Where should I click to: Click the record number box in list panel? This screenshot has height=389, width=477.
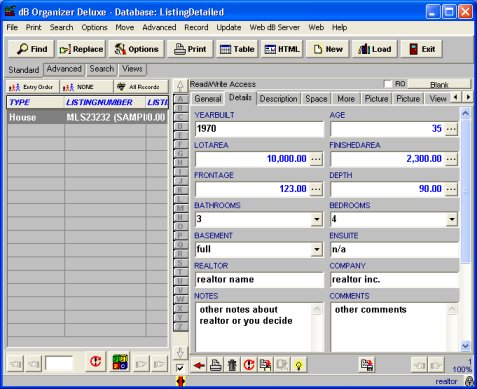coord(59,363)
